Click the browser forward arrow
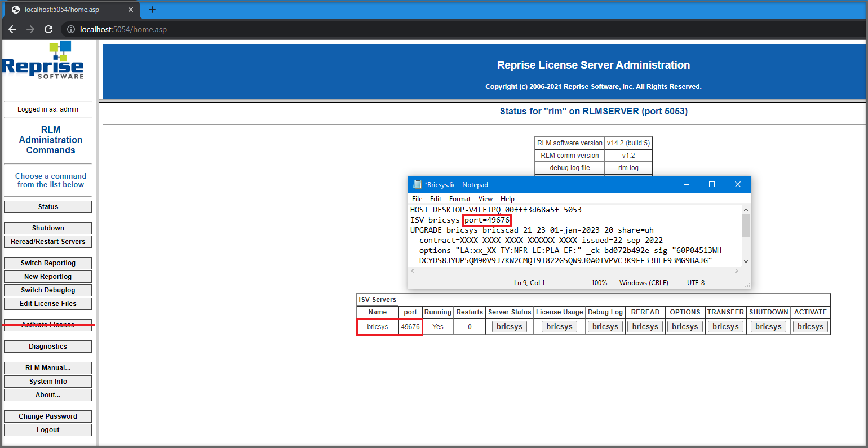This screenshot has height=448, width=868. tap(30, 29)
